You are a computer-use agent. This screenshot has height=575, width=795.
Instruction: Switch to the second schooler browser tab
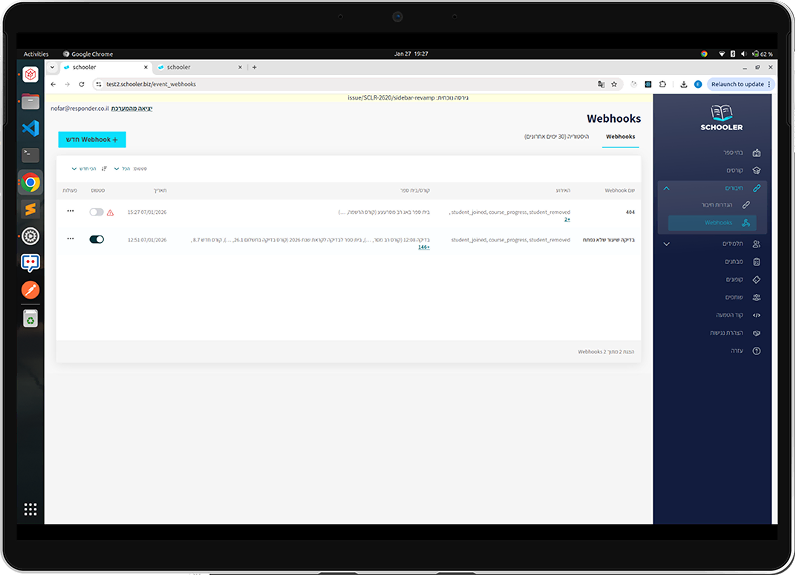coord(199,67)
